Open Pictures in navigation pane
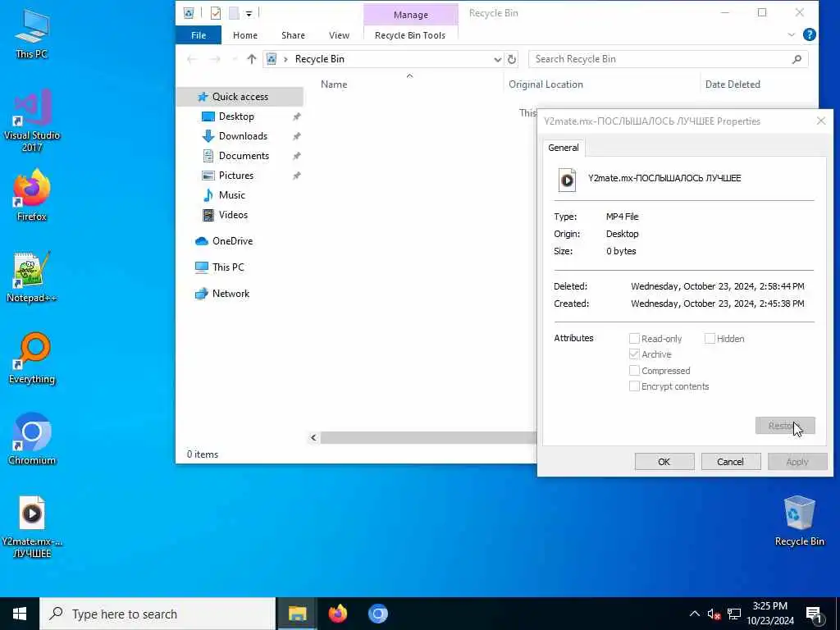This screenshot has width=840, height=630. point(235,176)
